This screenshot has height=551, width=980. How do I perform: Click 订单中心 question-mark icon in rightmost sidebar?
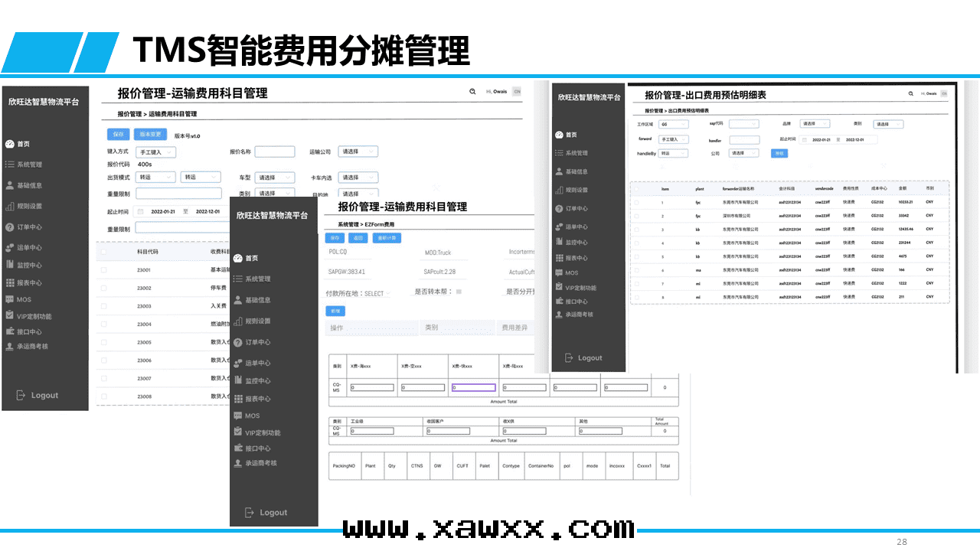coord(560,208)
